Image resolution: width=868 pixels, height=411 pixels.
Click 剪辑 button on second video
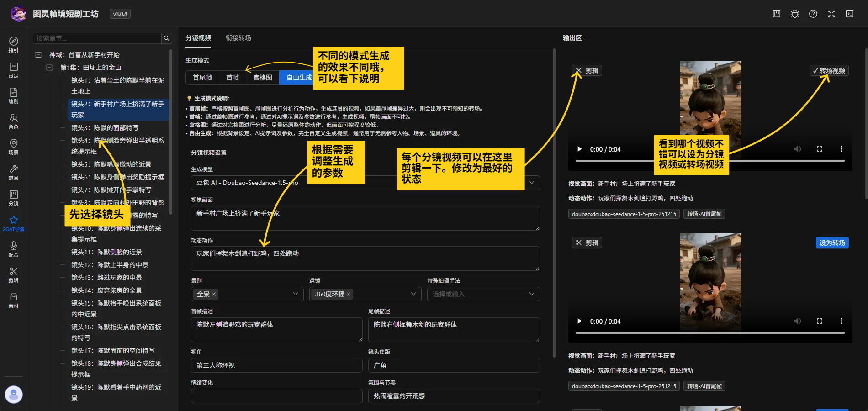(x=587, y=243)
